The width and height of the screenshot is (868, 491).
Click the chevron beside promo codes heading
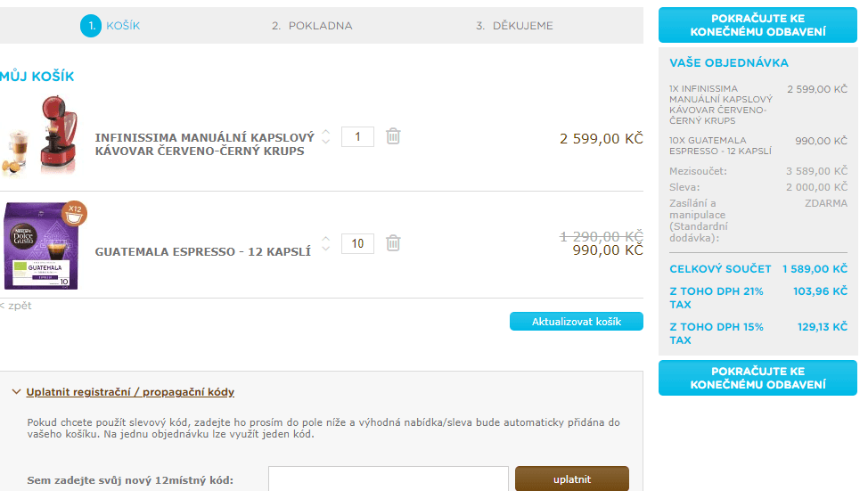tap(16, 392)
